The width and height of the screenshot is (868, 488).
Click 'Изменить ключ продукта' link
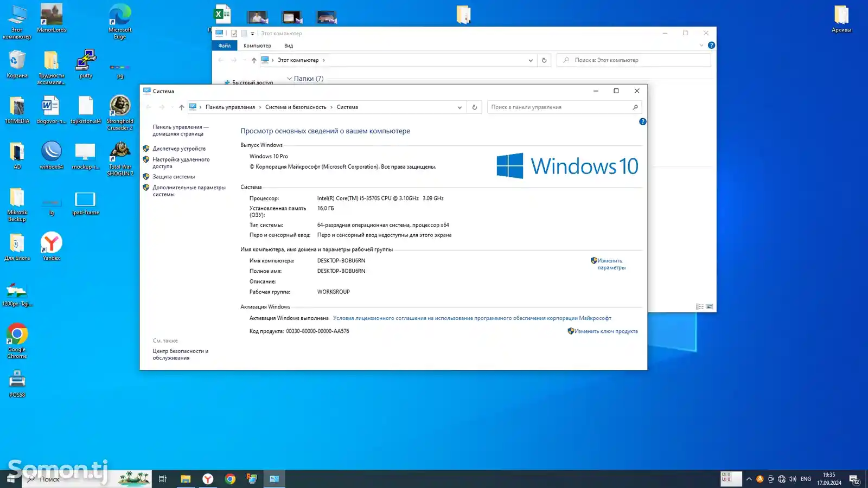click(x=606, y=331)
